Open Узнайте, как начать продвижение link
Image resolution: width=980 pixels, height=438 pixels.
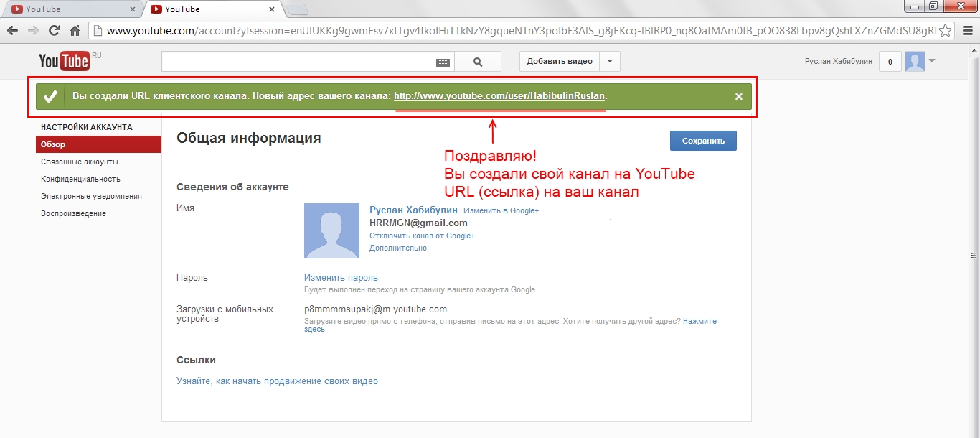click(x=277, y=381)
